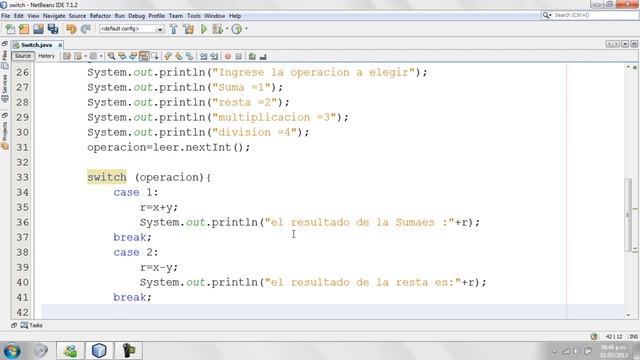
Task: Open the File menu
Action: tap(6, 16)
